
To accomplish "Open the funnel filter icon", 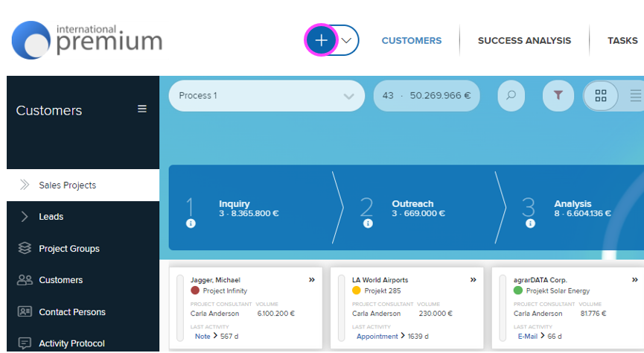I will [x=558, y=96].
